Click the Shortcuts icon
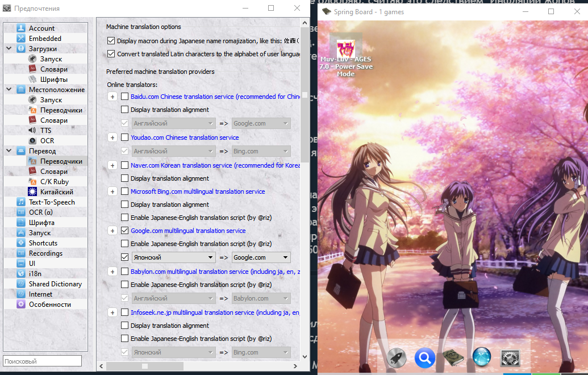588x375 pixels. point(21,243)
